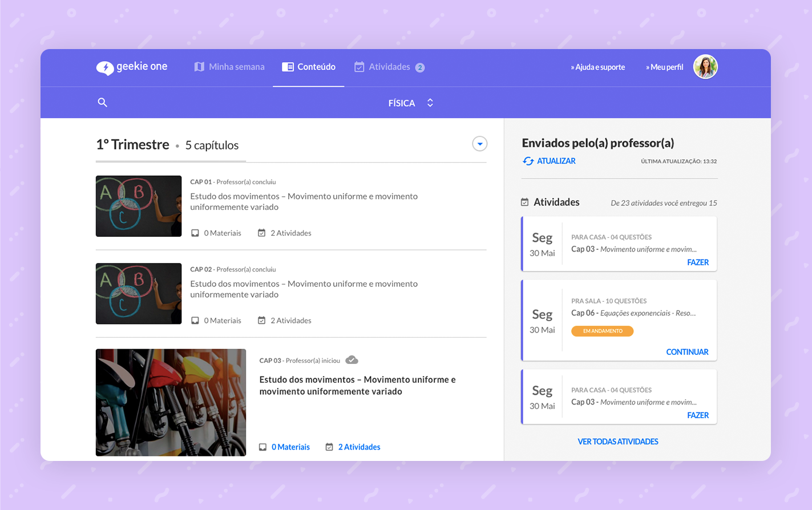This screenshot has height=510, width=812.
Task: Click the Atividades calendar icon in navbar
Action: [359, 67]
